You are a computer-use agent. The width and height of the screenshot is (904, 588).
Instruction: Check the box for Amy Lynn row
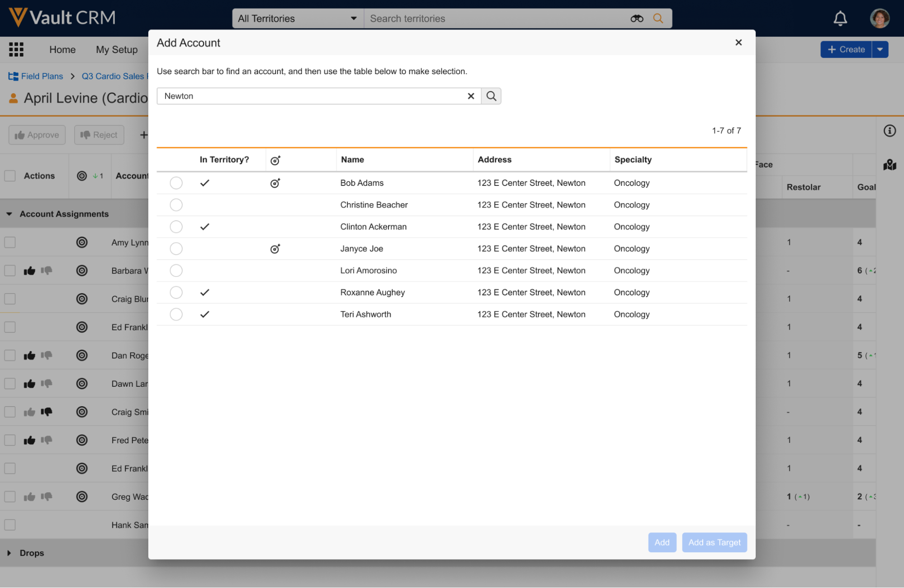tap(10, 242)
